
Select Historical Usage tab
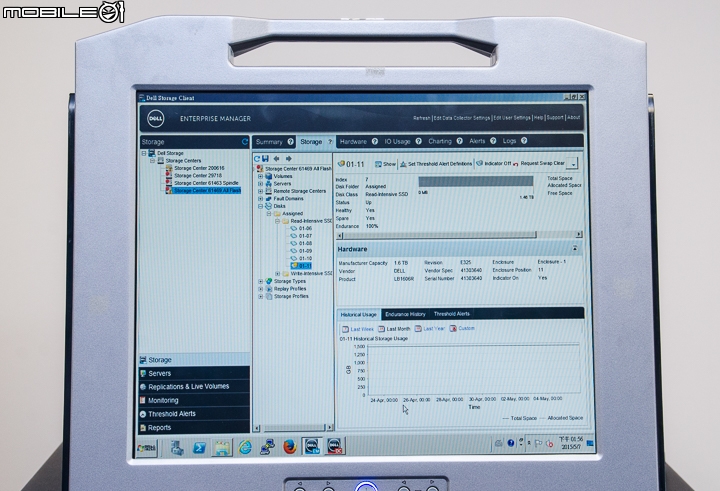pyautogui.click(x=359, y=315)
